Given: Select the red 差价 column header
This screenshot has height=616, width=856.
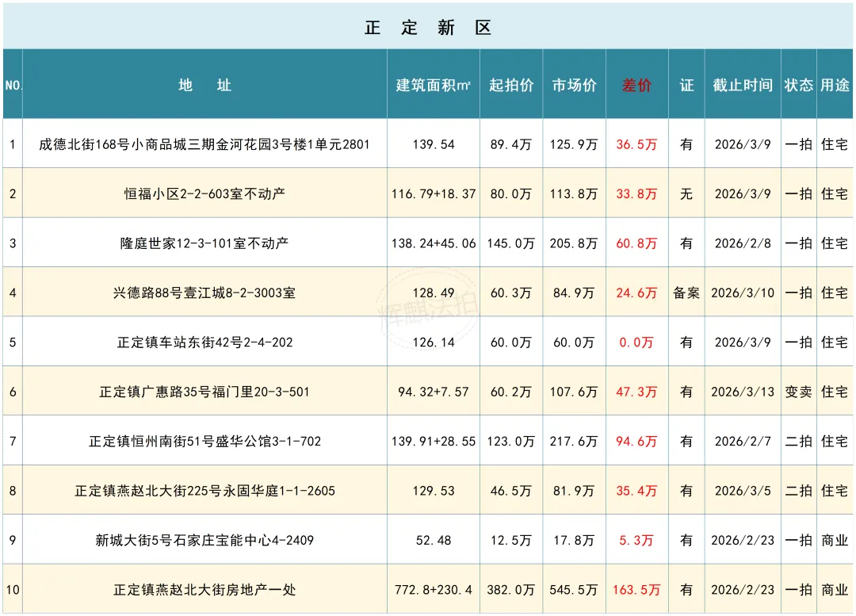Looking at the screenshot, I should click(x=636, y=85).
